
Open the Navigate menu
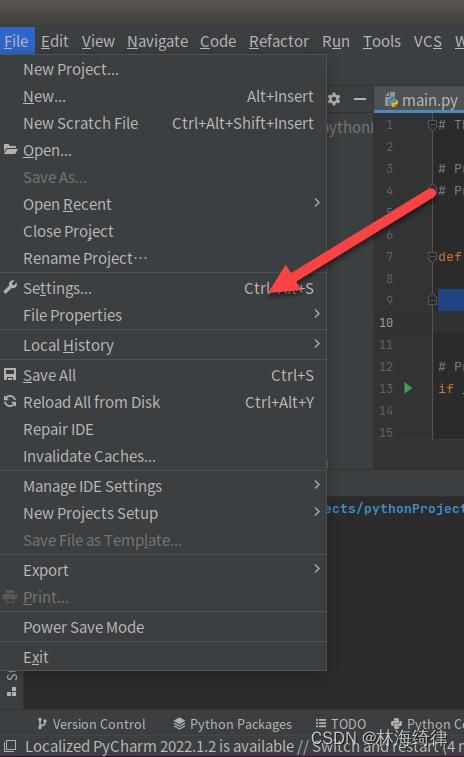(x=157, y=42)
